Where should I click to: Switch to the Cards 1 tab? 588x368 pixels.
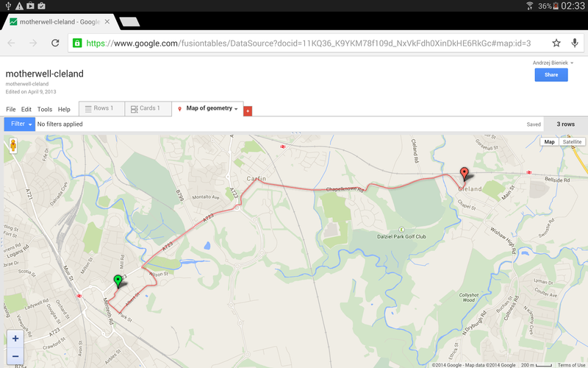[x=148, y=108]
